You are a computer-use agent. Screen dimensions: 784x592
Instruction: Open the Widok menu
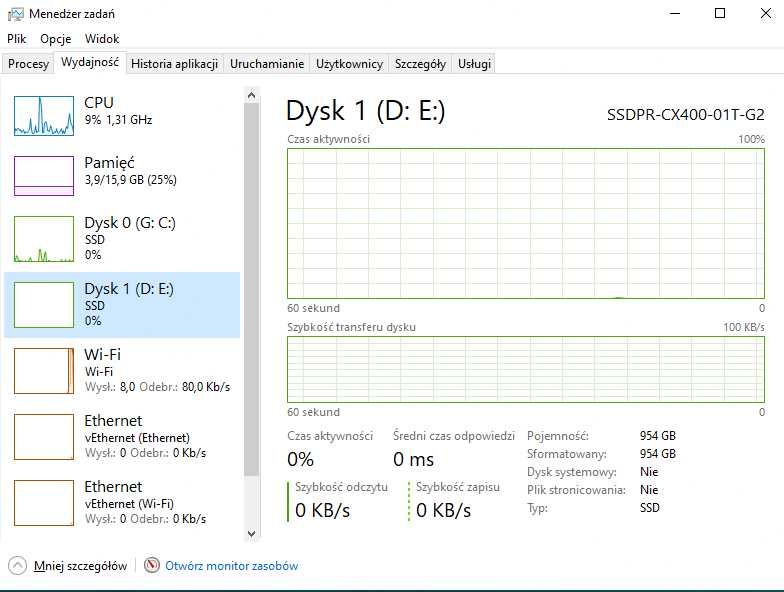(x=102, y=39)
